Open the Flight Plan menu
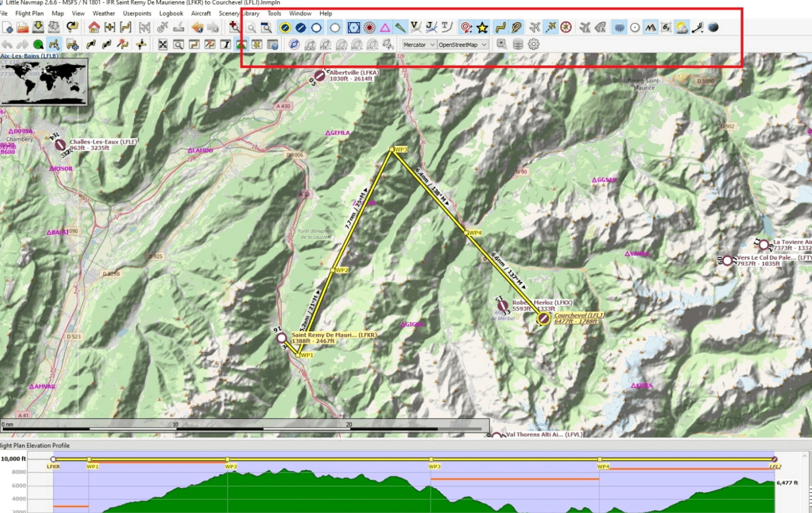The width and height of the screenshot is (812, 513). (x=29, y=13)
